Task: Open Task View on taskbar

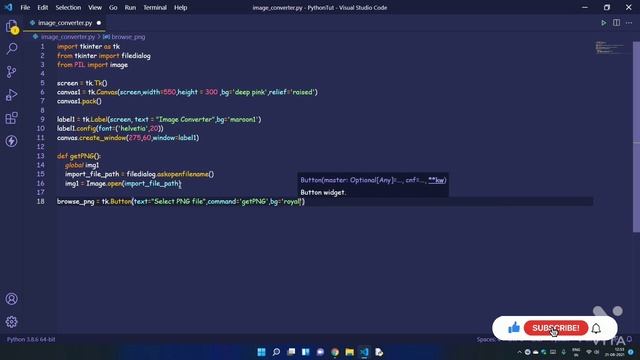Action: pos(291,352)
